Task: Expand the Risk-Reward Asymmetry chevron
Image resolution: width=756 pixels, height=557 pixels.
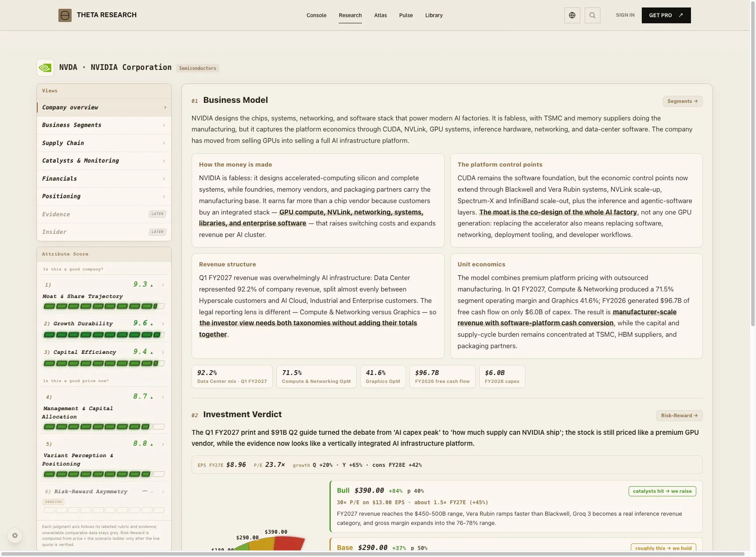Action: (163, 491)
